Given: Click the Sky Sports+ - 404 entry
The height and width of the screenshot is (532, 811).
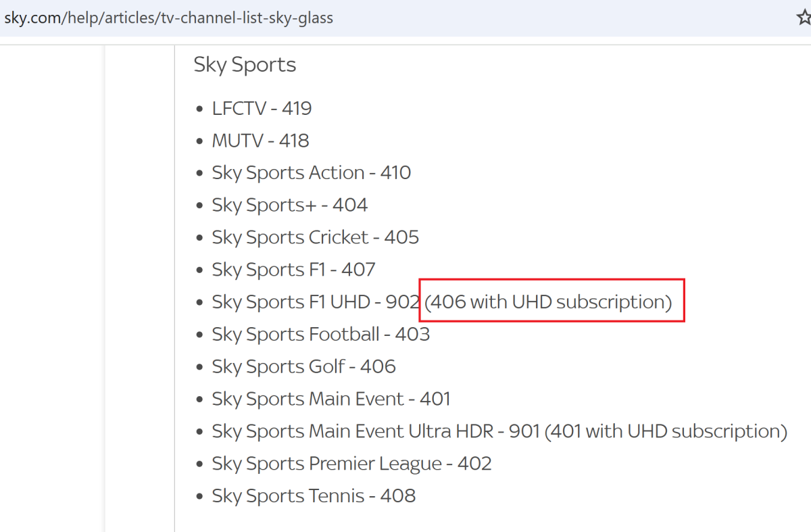Looking at the screenshot, I should [289, 205].
